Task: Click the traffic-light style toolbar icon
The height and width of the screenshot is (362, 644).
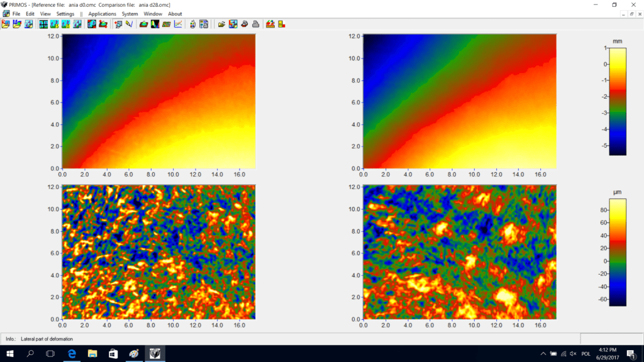Action: click(x=192, y=25)
